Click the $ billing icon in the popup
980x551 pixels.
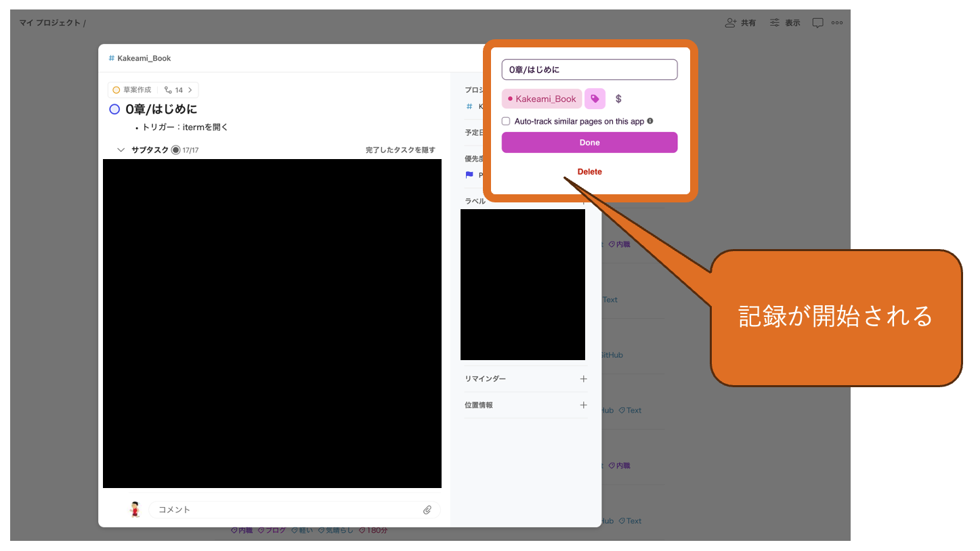618,99
